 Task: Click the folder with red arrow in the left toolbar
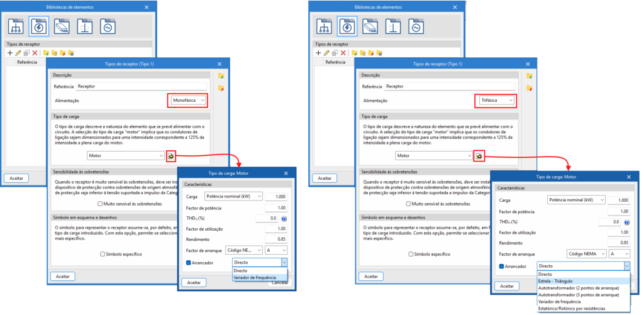coord(63,53)
